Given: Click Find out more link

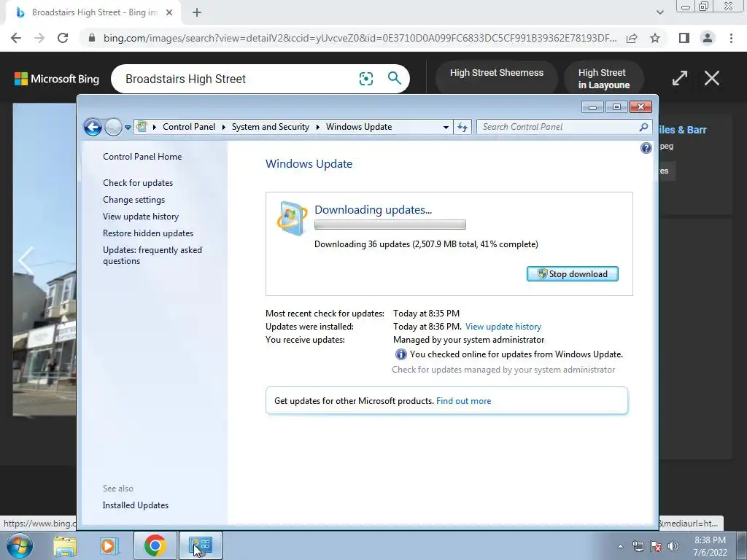Looking at the screenshot, I should [463, 401].
